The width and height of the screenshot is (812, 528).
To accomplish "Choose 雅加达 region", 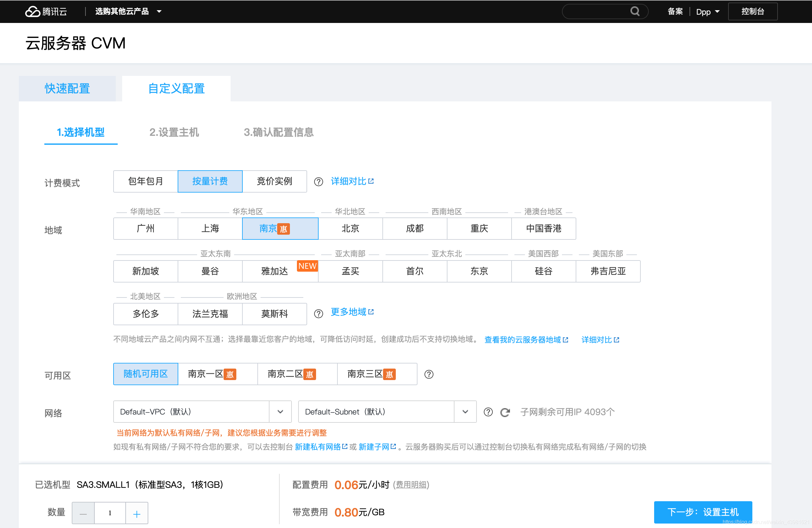I will click(280, 271).
